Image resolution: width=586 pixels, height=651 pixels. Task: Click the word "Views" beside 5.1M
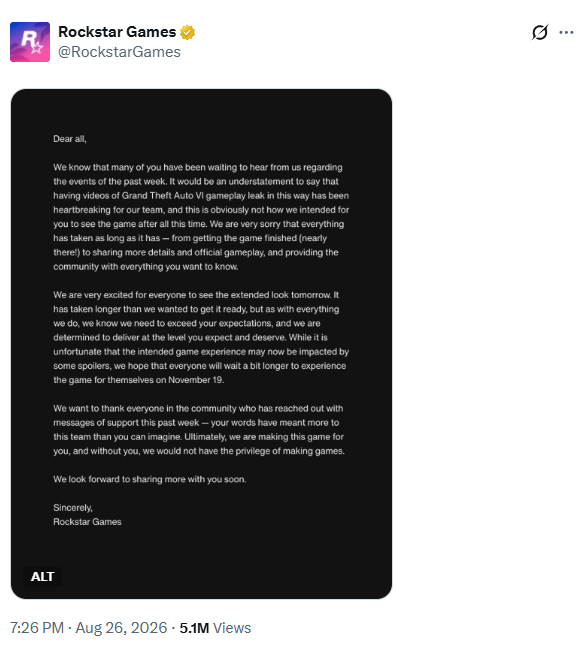tap(232, 628)
